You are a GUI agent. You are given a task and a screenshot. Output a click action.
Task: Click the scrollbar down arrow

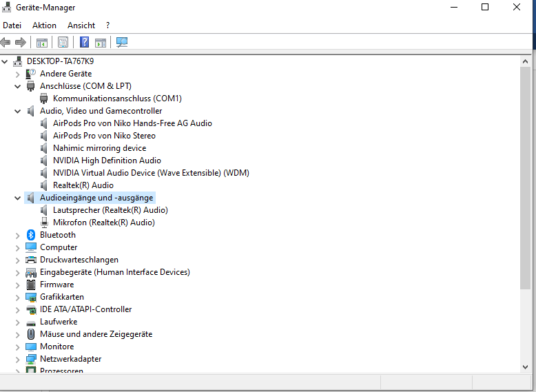point(526,367)
